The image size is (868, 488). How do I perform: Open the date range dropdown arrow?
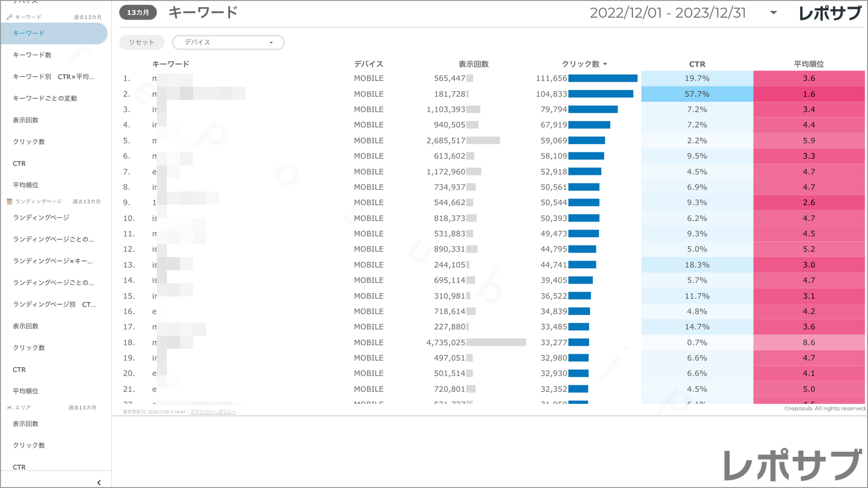[773, 13]
